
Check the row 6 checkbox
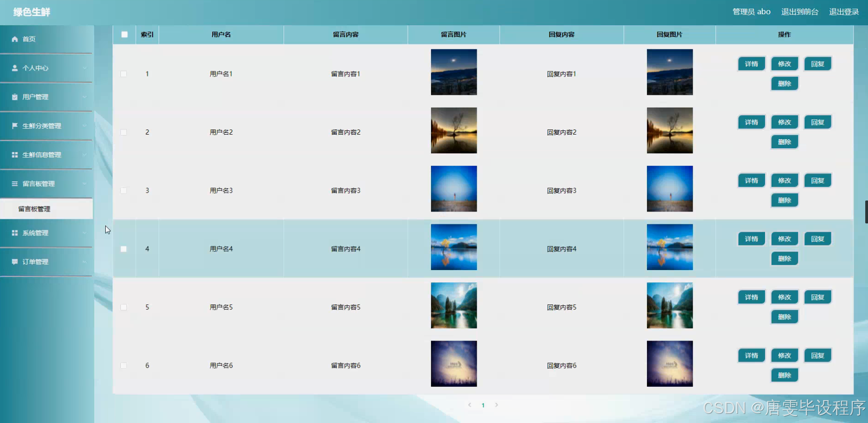pyautogui.click(x=124, y=365)
